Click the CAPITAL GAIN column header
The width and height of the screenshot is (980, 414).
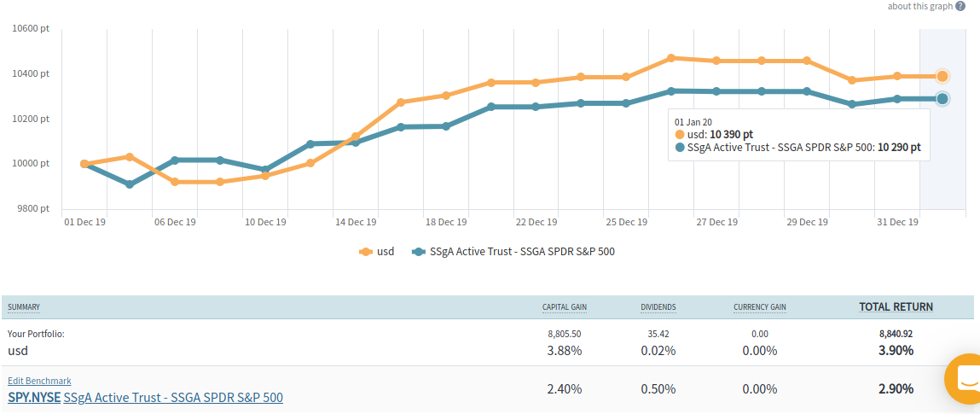pyautogui.click(x=565, y=307)
